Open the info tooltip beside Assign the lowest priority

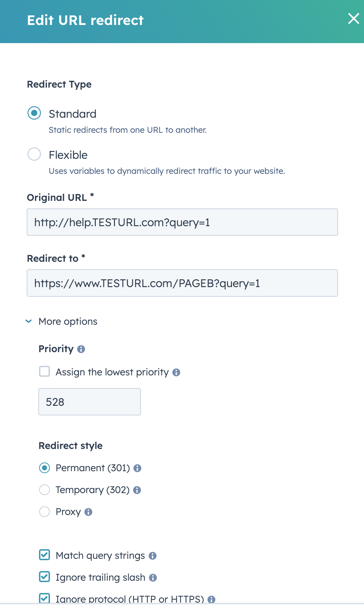click(x=177, y=372)
